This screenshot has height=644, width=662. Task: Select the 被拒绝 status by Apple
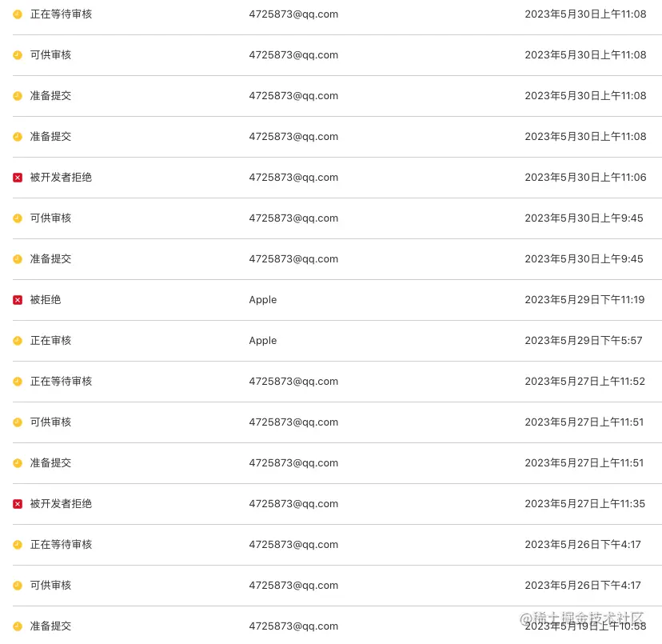tap(46, 300)
